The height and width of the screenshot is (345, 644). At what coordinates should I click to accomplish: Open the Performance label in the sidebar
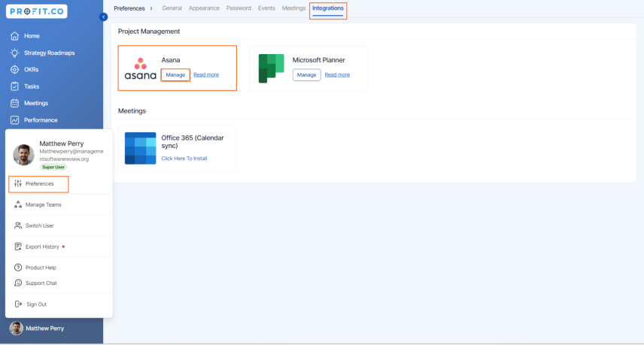coord(41,120)
